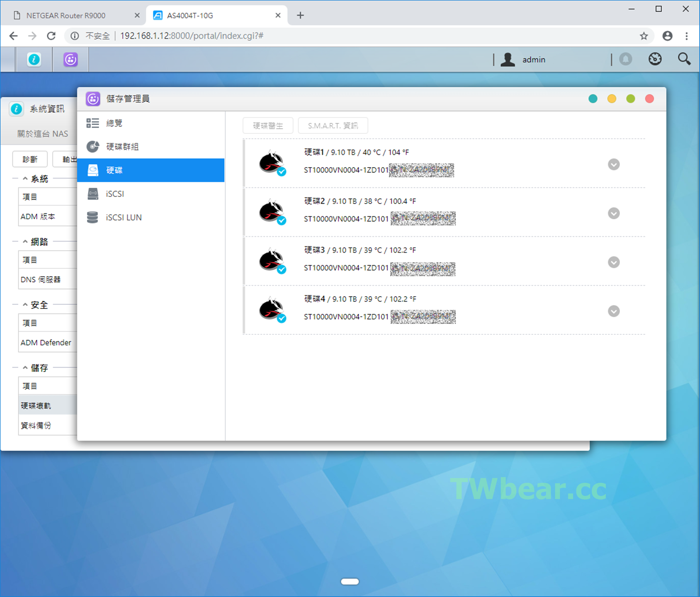Click the admin account name
Image resolution: width=700 pixels, height=597 pixels.
pos(534,60)
